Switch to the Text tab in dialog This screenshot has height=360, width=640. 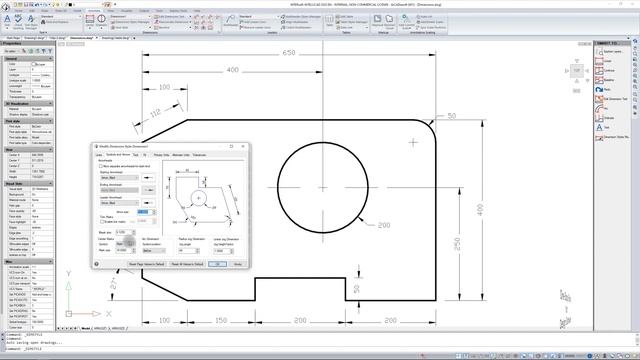(136, 155)
